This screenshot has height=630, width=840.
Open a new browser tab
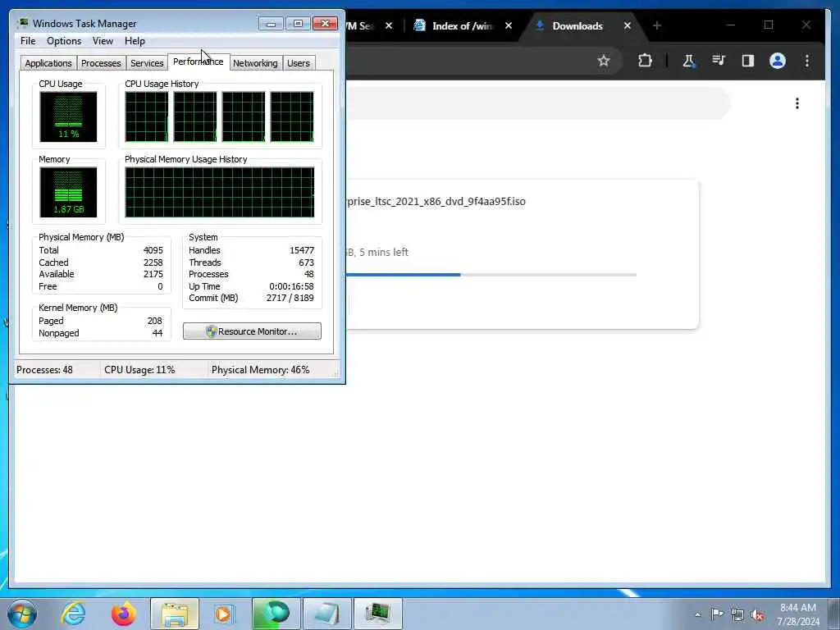657,25
